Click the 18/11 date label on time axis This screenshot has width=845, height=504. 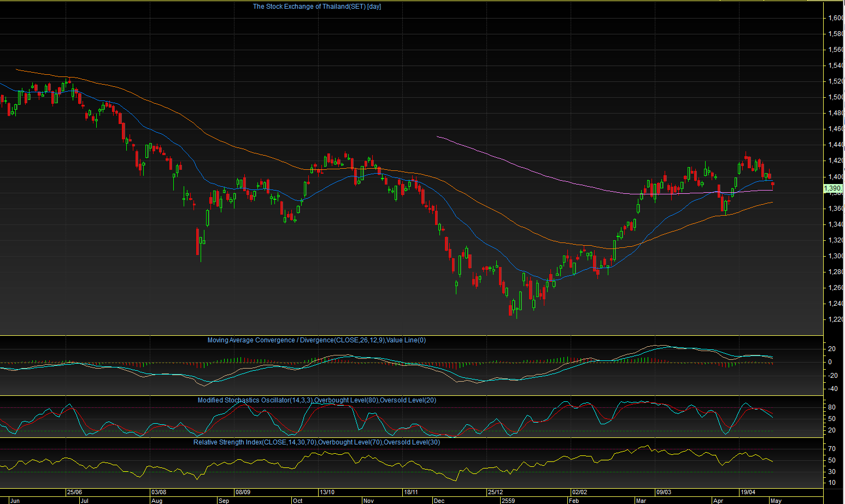pos(410,493)
